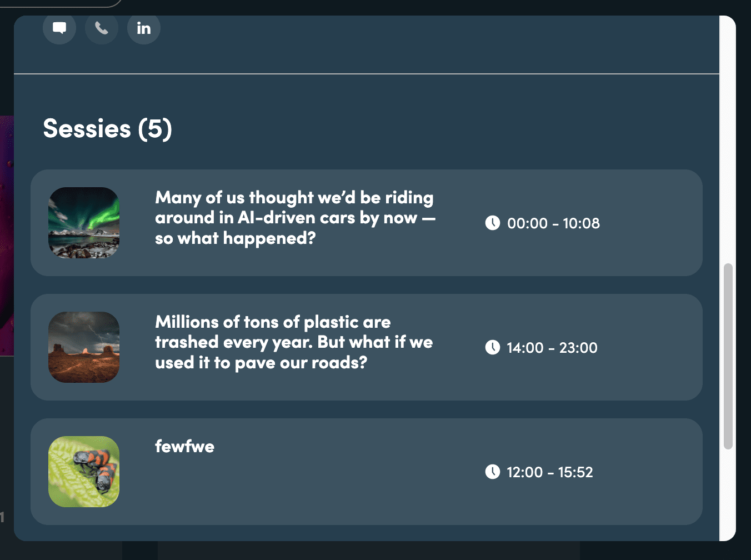Open the desert landscape session thumbnail
751x560 pixels.
tap(84, 347)
